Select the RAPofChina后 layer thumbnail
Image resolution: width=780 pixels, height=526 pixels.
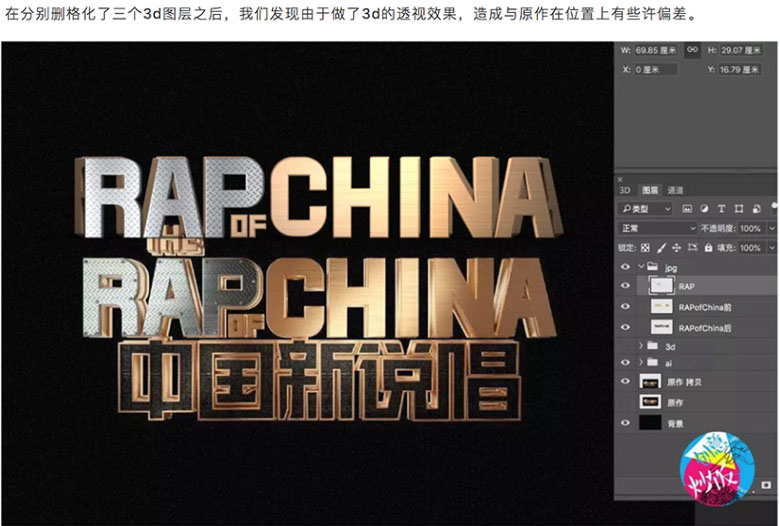[662, 327]
